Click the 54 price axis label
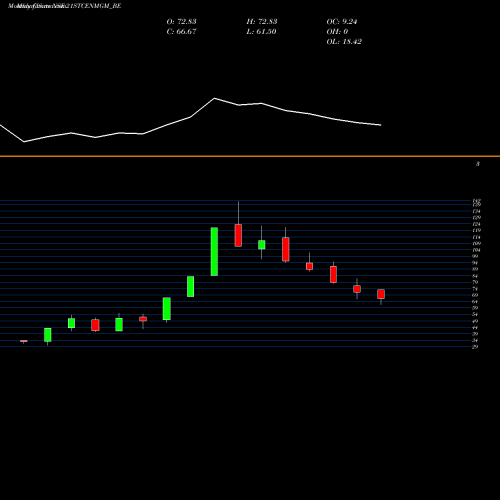The image size is (500, 500). pyautogui.click(x=475, y=315)
